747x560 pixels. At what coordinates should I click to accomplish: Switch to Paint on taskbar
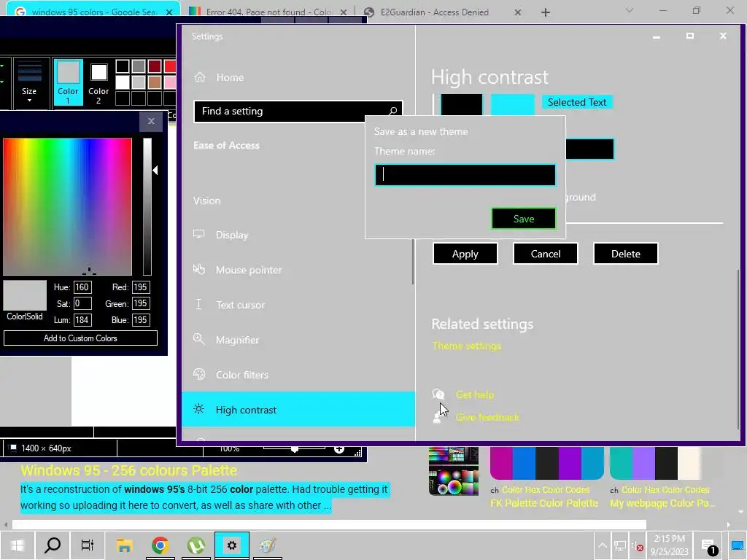click(267, 545)
